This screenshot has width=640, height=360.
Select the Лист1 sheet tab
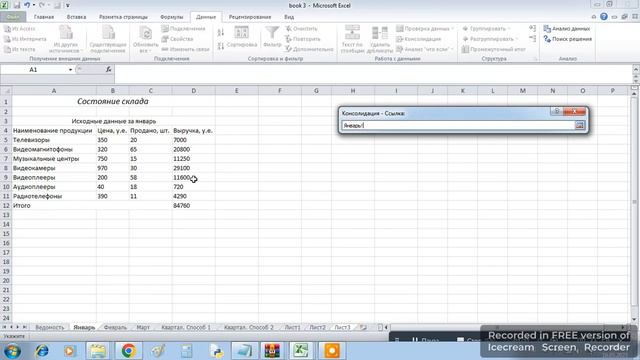pyautogui.click(x=292, y=327)
